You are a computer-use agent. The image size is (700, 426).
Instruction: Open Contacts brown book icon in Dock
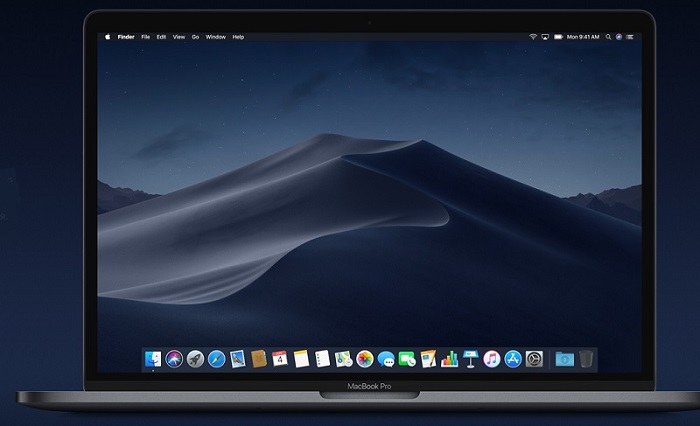(259, 359)
